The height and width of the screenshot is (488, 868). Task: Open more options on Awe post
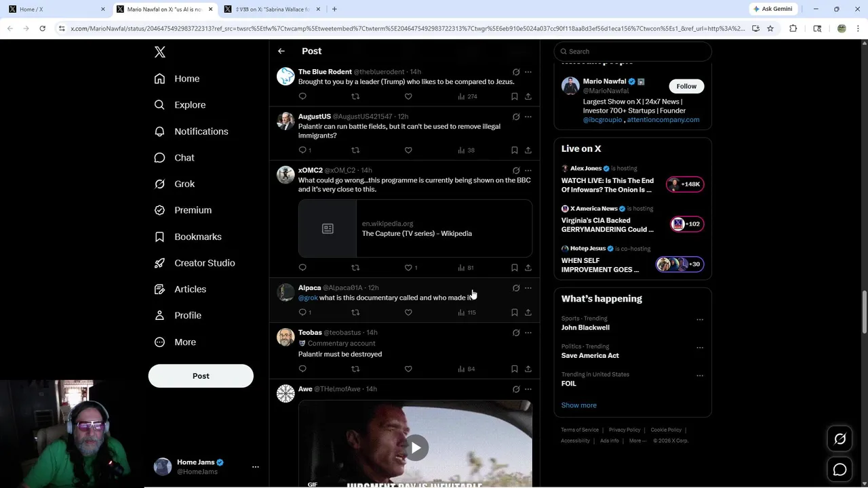tap(528, 389)
